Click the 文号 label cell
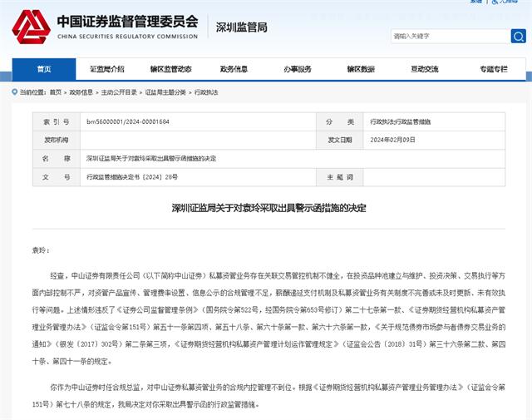532x420 pixels. point(57,177)
